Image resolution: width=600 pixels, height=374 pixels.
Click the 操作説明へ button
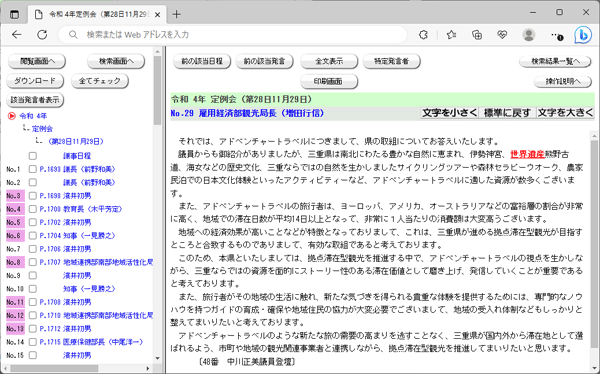click(562, 81)
